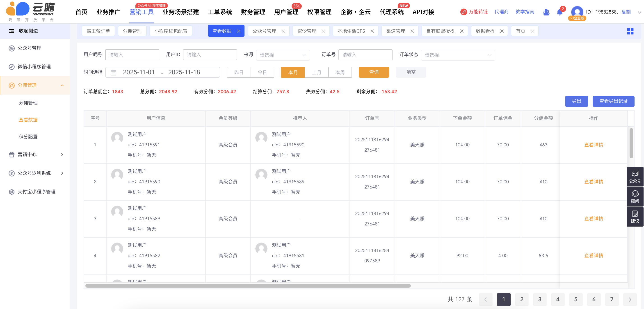Switch to the 数据看板 tab
The height and width of the screenshot is (309, 644).
pos(485,31)
